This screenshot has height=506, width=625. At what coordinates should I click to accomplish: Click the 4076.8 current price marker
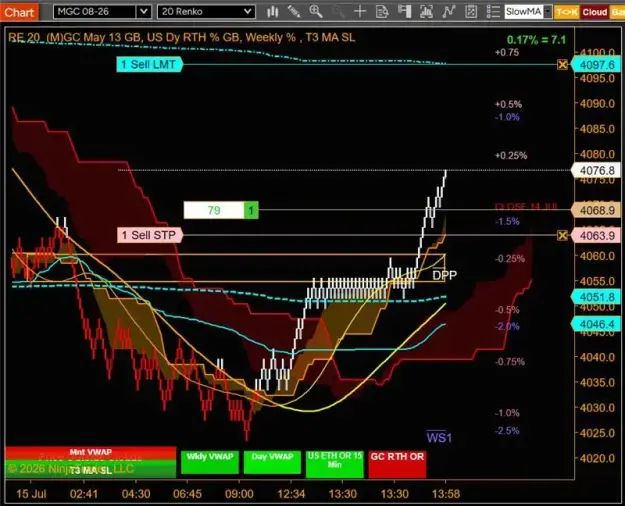[x=596, y=171]
